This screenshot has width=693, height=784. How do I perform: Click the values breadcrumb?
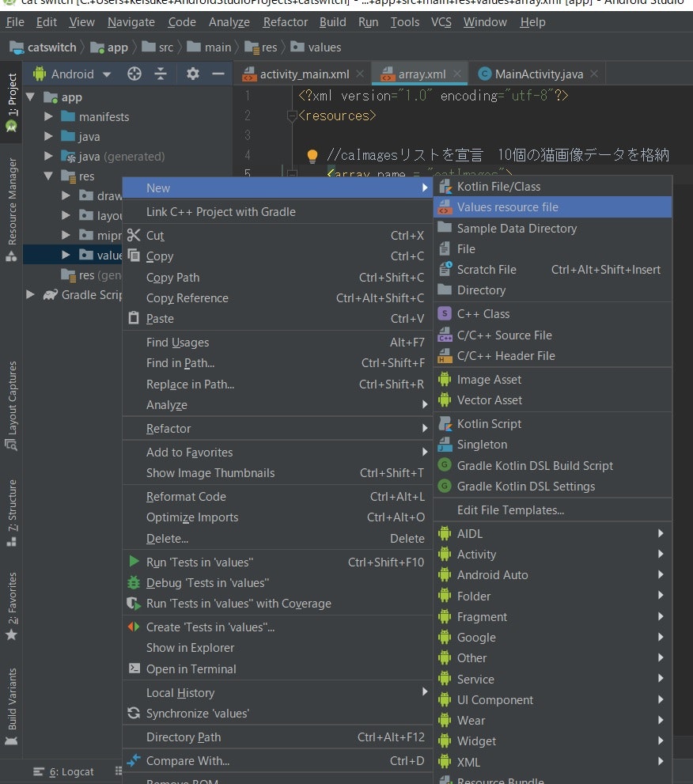(316, 47)
